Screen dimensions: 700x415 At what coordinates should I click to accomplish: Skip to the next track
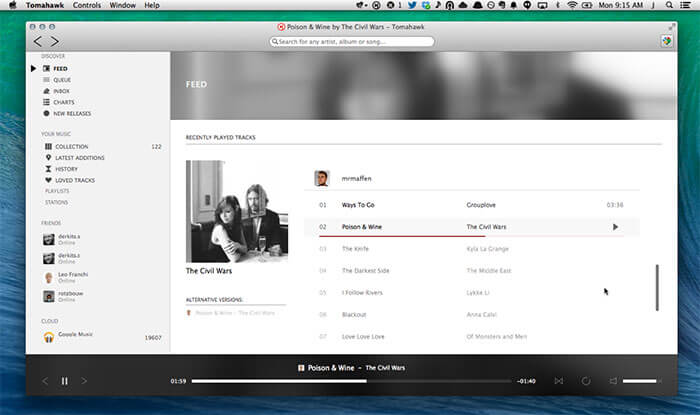pos(84,381)
